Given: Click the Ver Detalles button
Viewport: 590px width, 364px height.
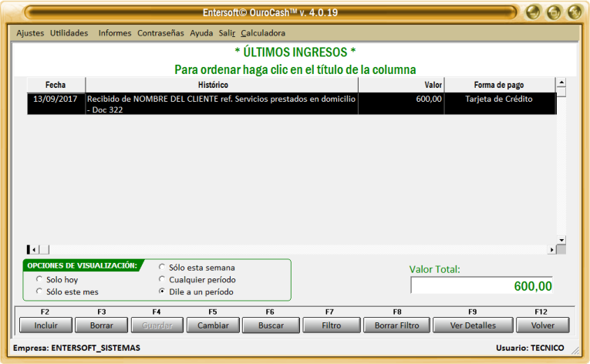Looking at the screenshot, I should (472, 325).
